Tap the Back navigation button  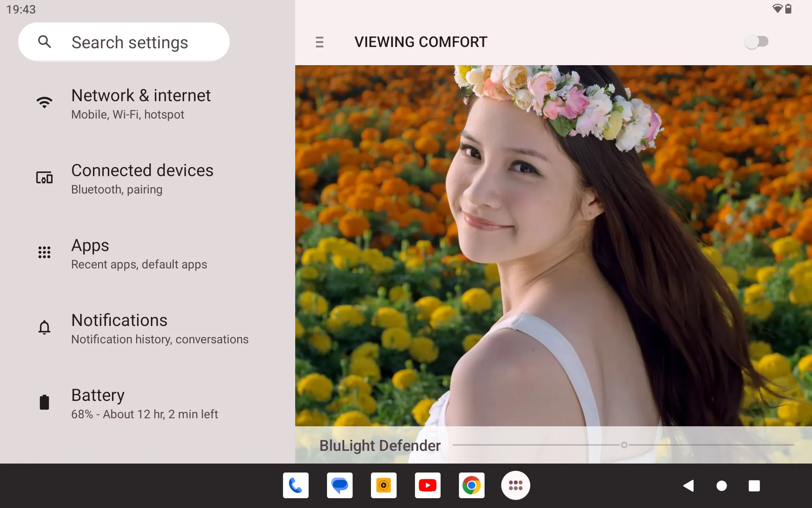point(689,486)
